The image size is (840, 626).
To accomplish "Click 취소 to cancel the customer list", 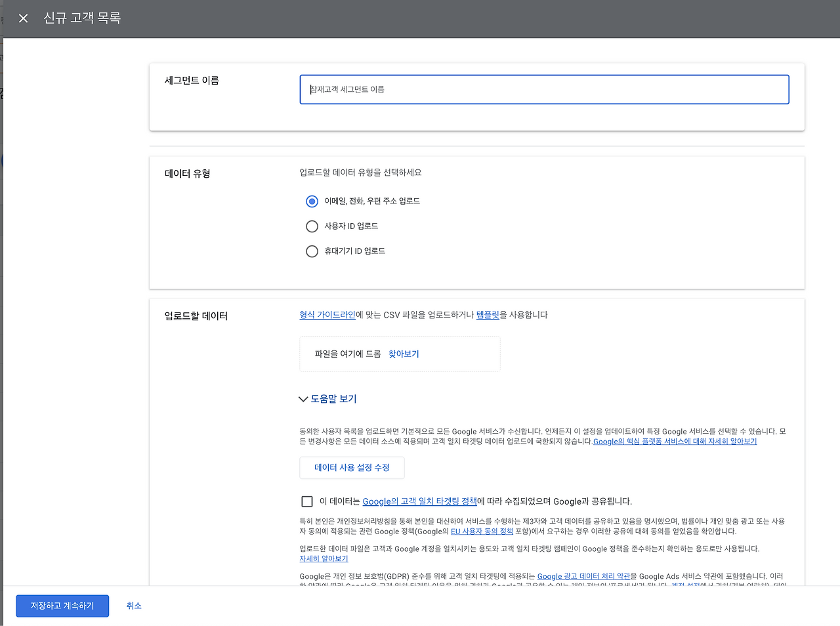I will coord(134,606).
